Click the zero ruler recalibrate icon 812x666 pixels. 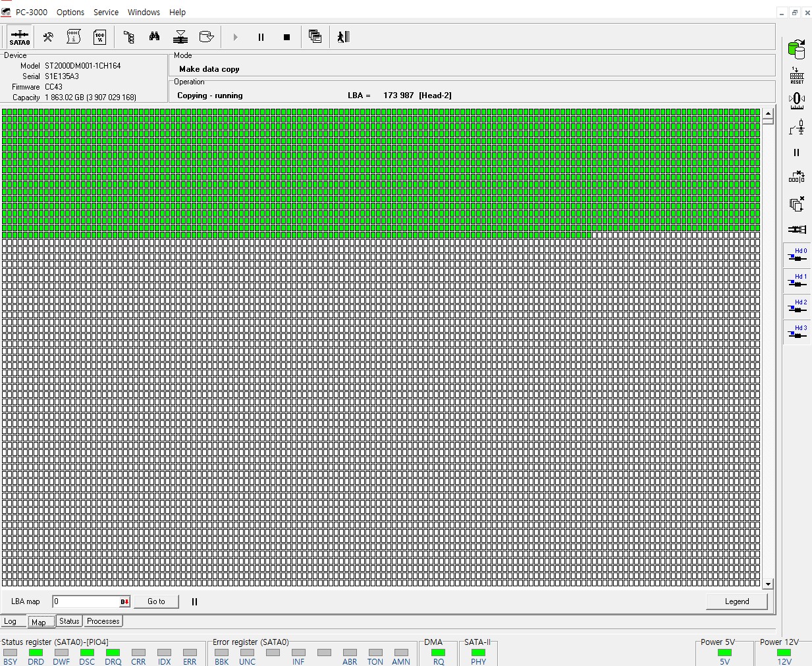coord(797,101)
